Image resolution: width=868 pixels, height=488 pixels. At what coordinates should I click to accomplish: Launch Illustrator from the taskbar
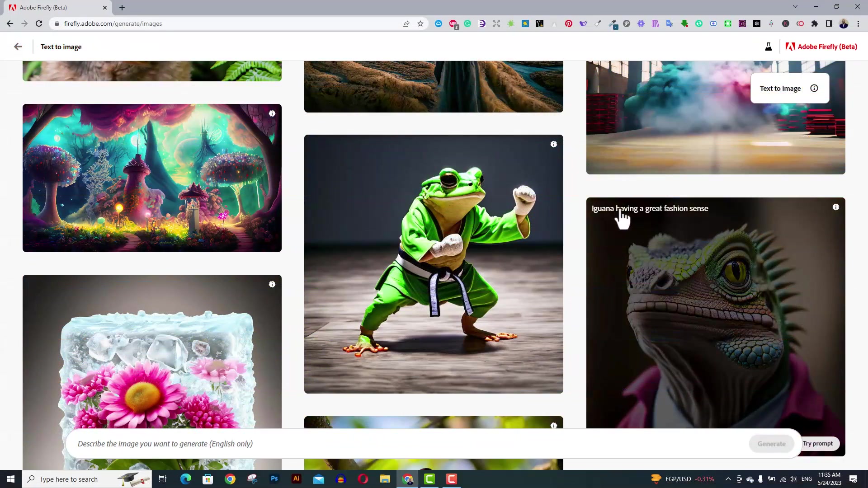tap(297, 479)
